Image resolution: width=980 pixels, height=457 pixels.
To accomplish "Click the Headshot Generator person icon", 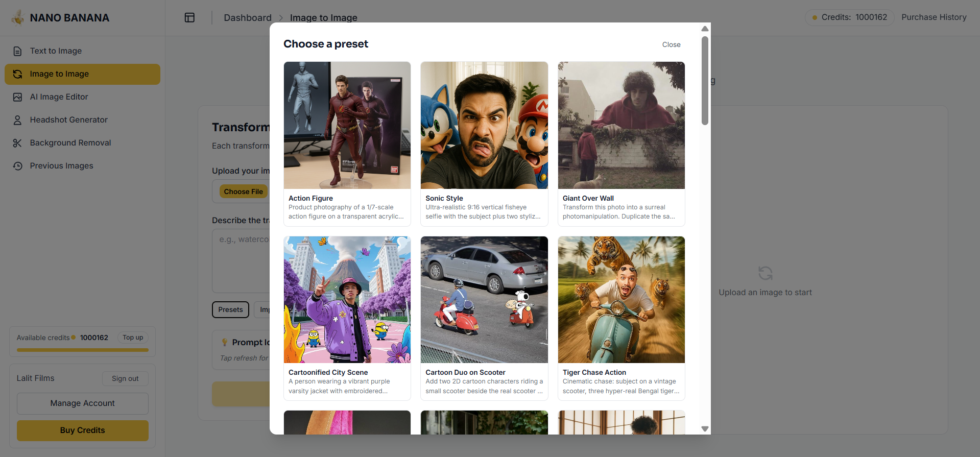I will click(17, 120).
